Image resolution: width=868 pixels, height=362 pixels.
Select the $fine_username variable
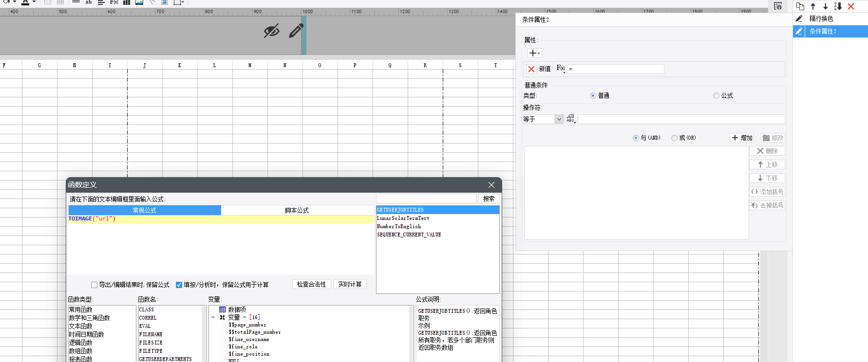(x=249, y=339)
